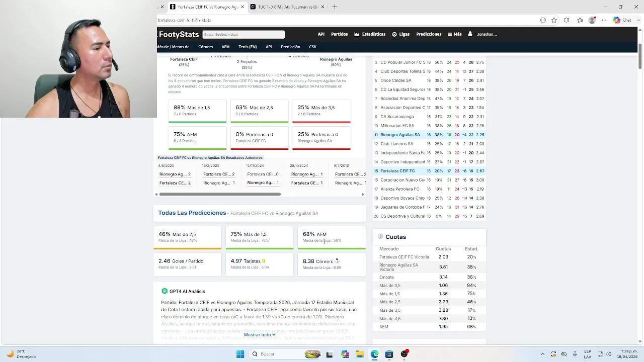Select the 18/2/2025 previous result

coord(218,174)
